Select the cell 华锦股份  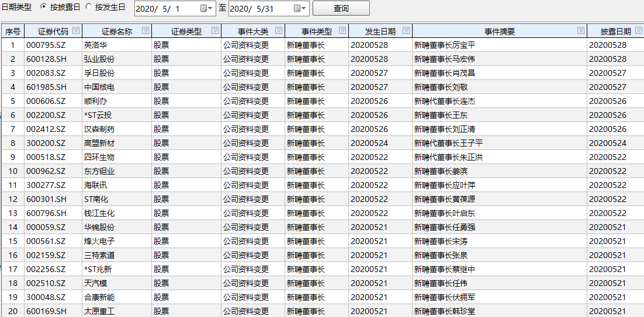(117, 227)
